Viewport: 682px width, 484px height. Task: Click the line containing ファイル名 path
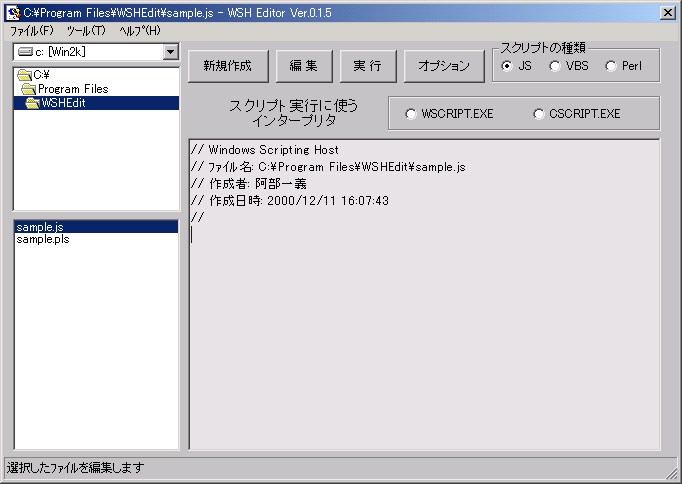(328, 167)
